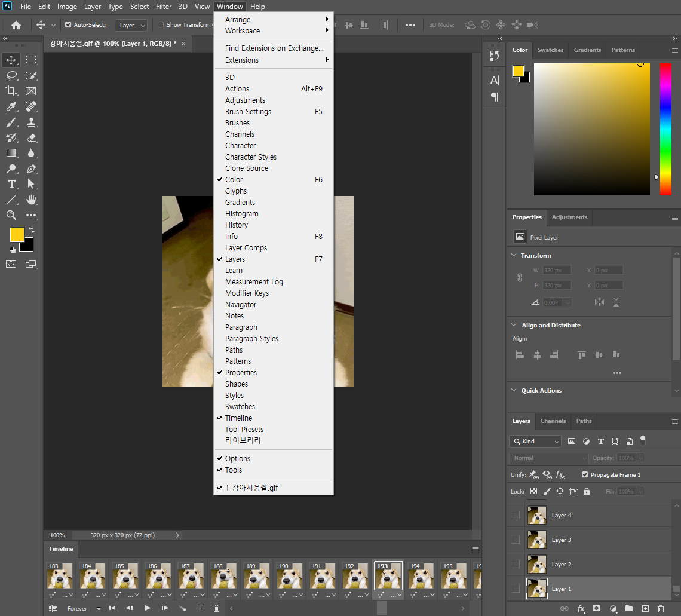The height and width of the screenshot is (616, 681).
Task: Go to first frame in Timeline
Action: 112,608
